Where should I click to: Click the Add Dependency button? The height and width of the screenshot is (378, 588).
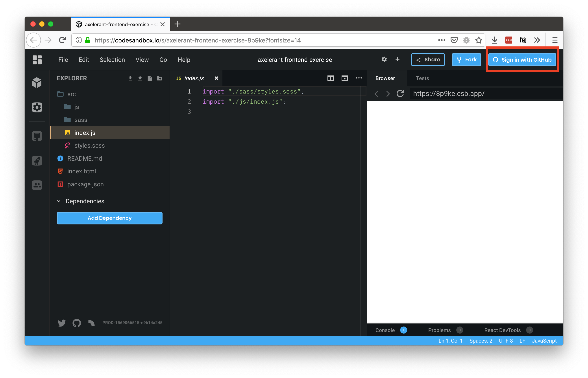click(x=109, y=218)
